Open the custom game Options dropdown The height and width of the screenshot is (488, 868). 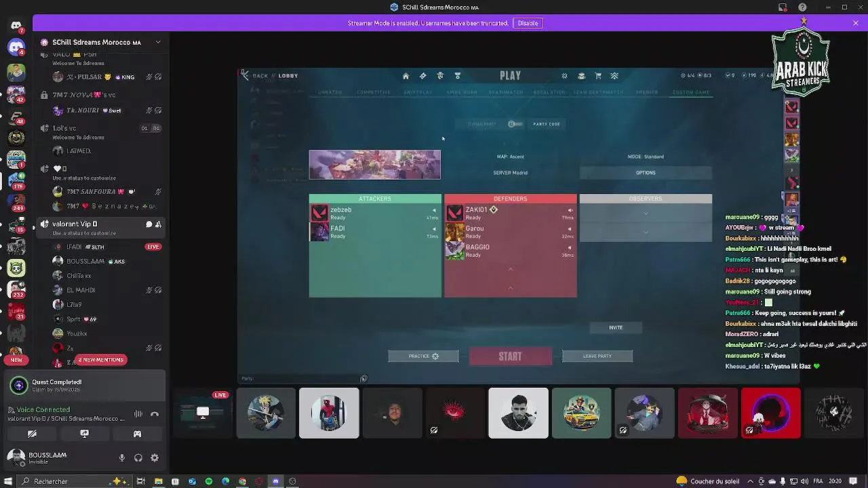tap(646, 173)
